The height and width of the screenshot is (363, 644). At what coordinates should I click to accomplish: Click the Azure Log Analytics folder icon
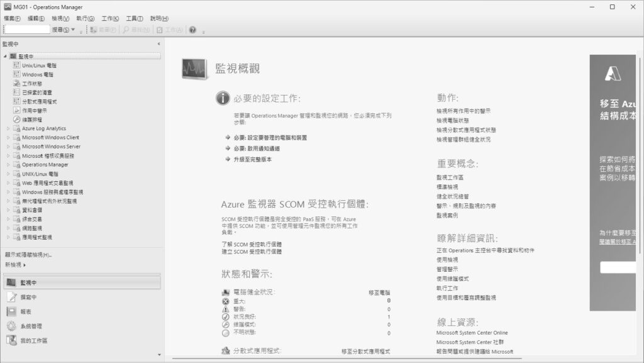16,128
